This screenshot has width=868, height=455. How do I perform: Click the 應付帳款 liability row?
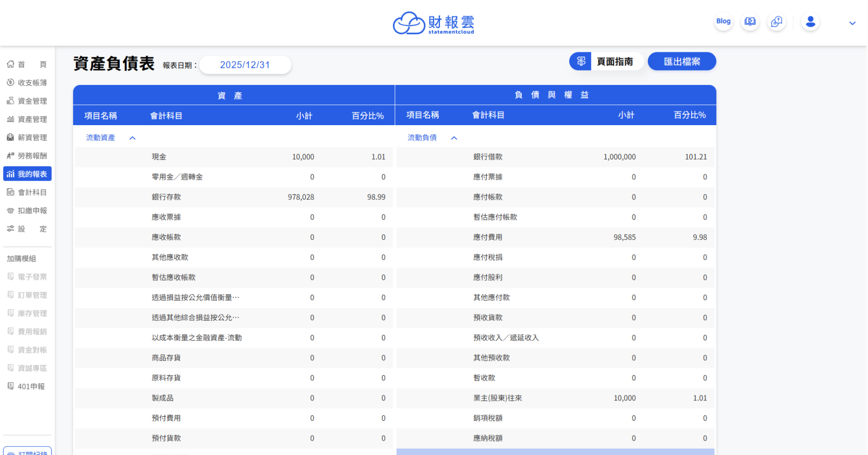[556, 197]
